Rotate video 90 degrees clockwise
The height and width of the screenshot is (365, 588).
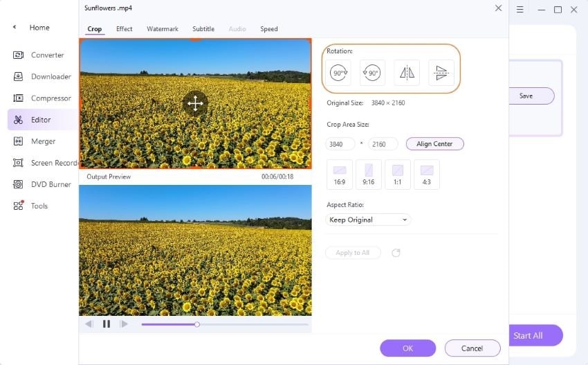point(339,73)
